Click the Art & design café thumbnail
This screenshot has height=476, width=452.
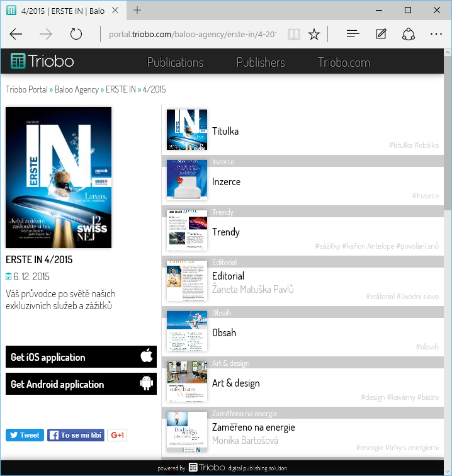[187, 382]
